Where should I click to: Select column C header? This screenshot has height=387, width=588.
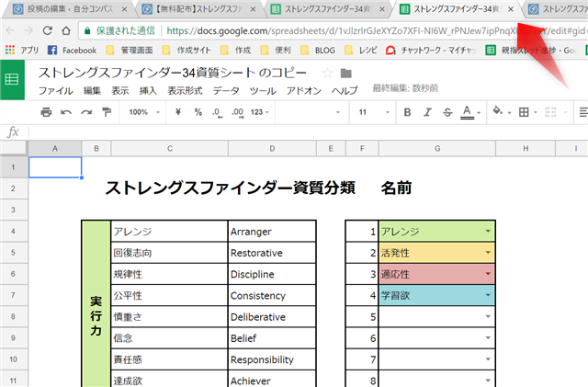[169, 149]
